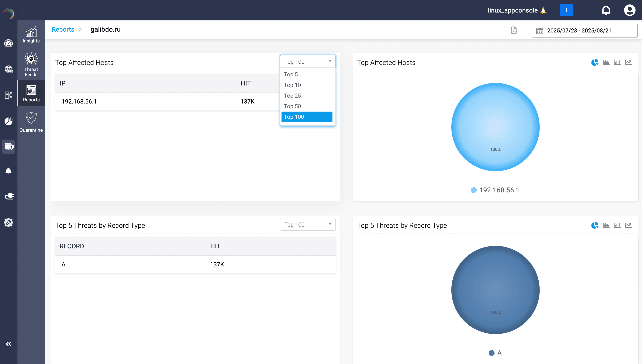This screenshot has width=642, height=364.
Task: Click the blue plus button in header
Action: point(566,10)
